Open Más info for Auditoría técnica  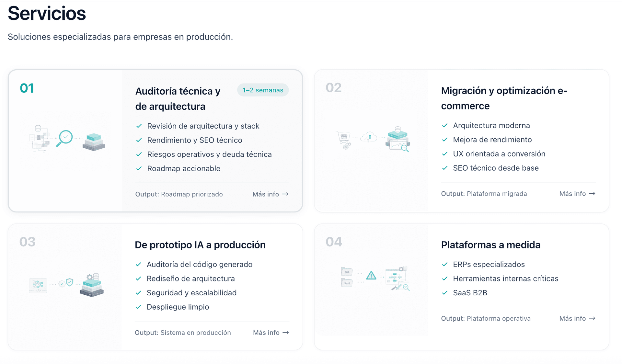271,194
